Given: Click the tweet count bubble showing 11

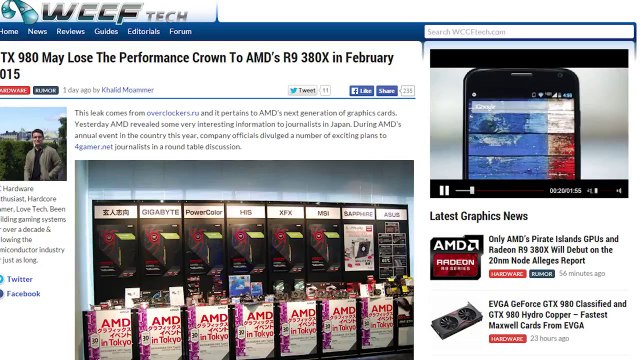Looking at the screenshot, I should [x=325, y=91].
